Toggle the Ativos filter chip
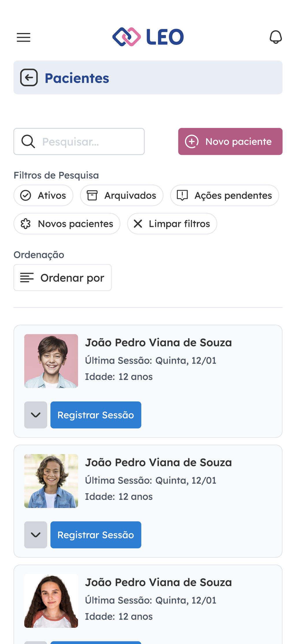This screenshot has width=296, height=644. [x=43, y=195]
